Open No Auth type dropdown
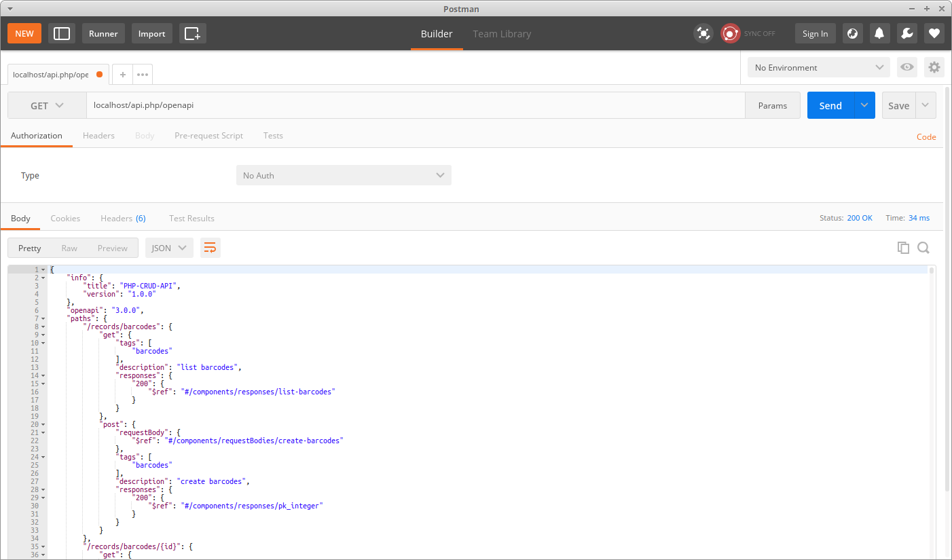This screenshot has width=952, height=560. [x=344, y=175]
